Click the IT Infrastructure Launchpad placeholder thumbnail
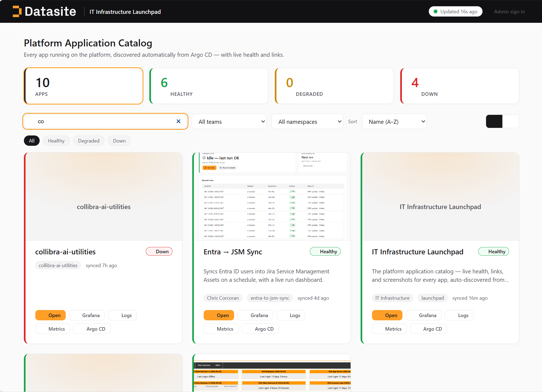The width and height of the screenshot is (542, 392). 440,197
